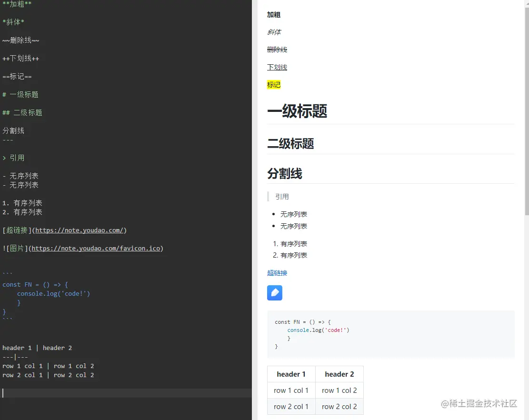Click 'row 1 col 1 | row 1 col 2' source line

[48, 366]
